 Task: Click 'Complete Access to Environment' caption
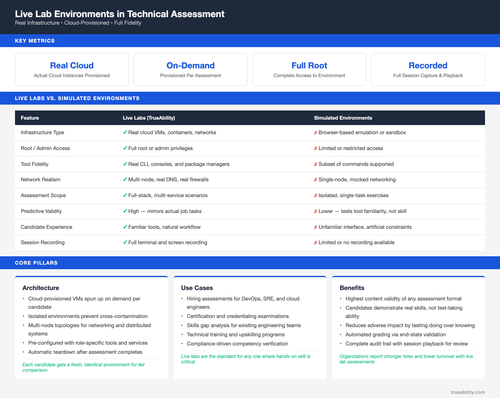tap(309, 76)
